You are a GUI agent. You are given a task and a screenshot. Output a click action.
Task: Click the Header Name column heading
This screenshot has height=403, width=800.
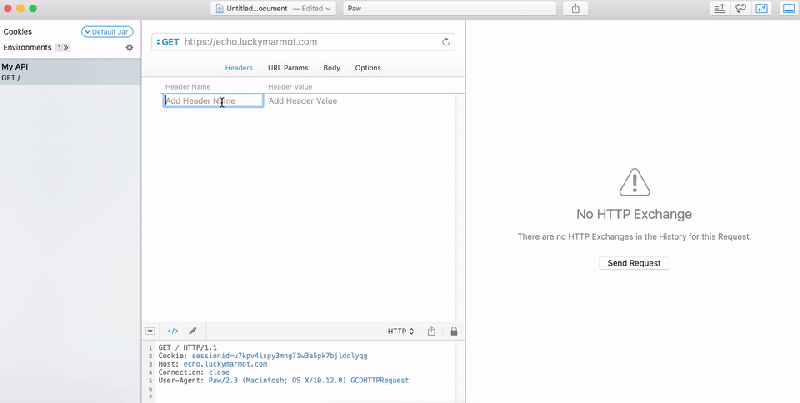(188, 87)
